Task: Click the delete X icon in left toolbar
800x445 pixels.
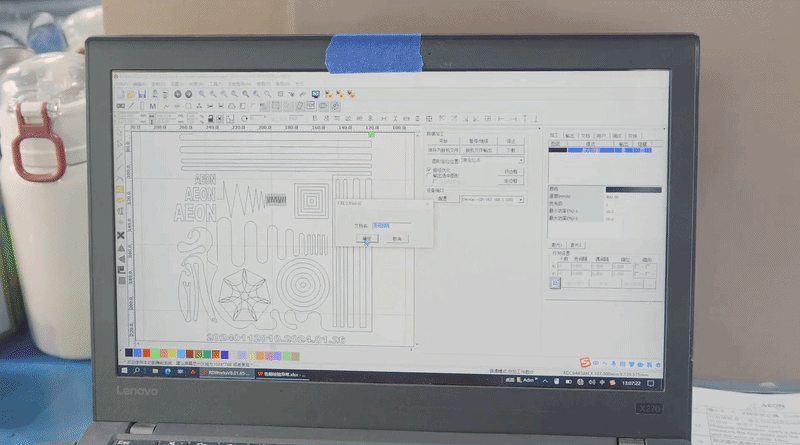Action: pos(121,235)
